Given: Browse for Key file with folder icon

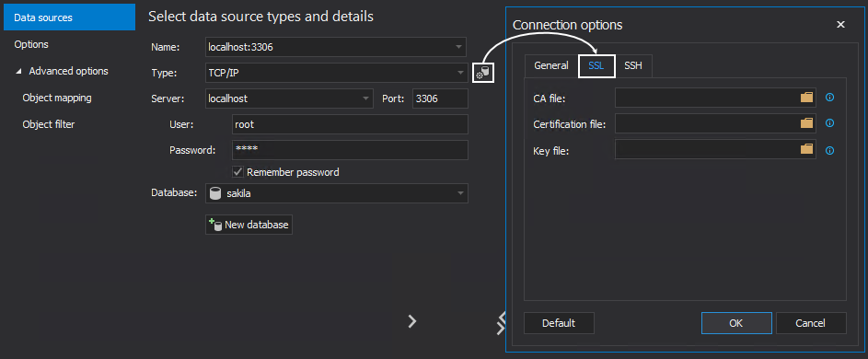Looking at the screenshot, I should point(807,149).
